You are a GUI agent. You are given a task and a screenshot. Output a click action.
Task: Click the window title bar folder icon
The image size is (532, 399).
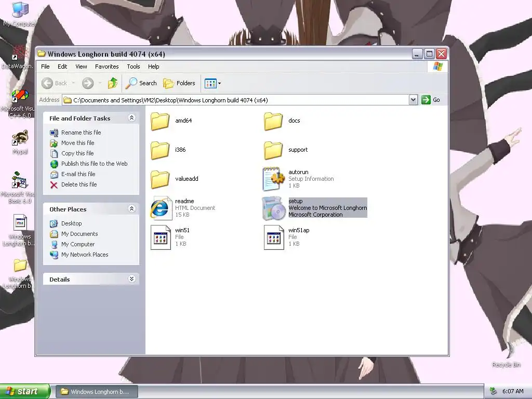(x=42, y=54)
